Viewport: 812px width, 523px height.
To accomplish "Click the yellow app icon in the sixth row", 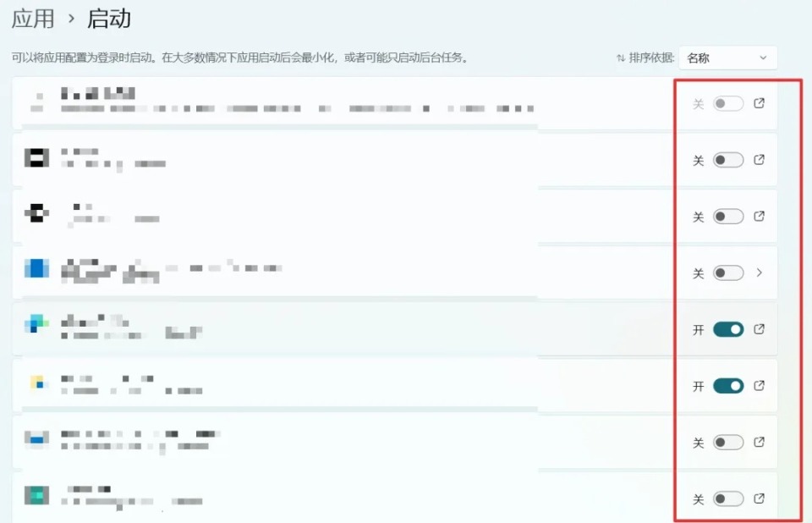I will click(36, 383).
